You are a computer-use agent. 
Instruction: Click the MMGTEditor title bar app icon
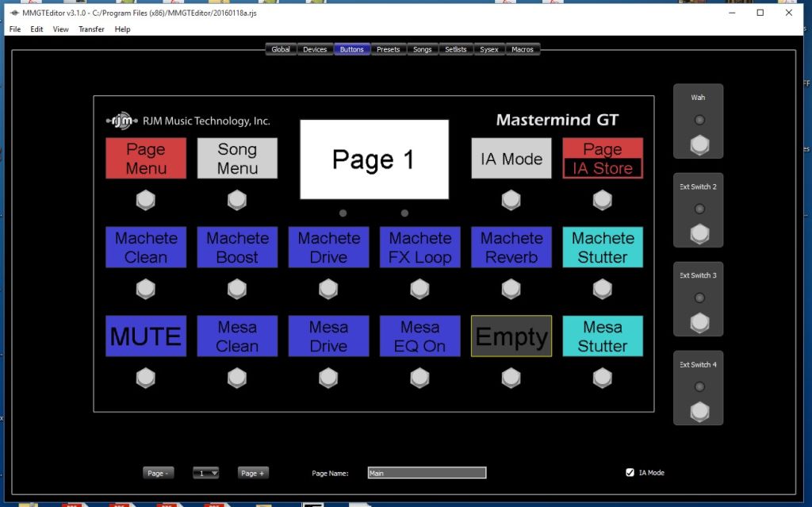coord(14,13)
